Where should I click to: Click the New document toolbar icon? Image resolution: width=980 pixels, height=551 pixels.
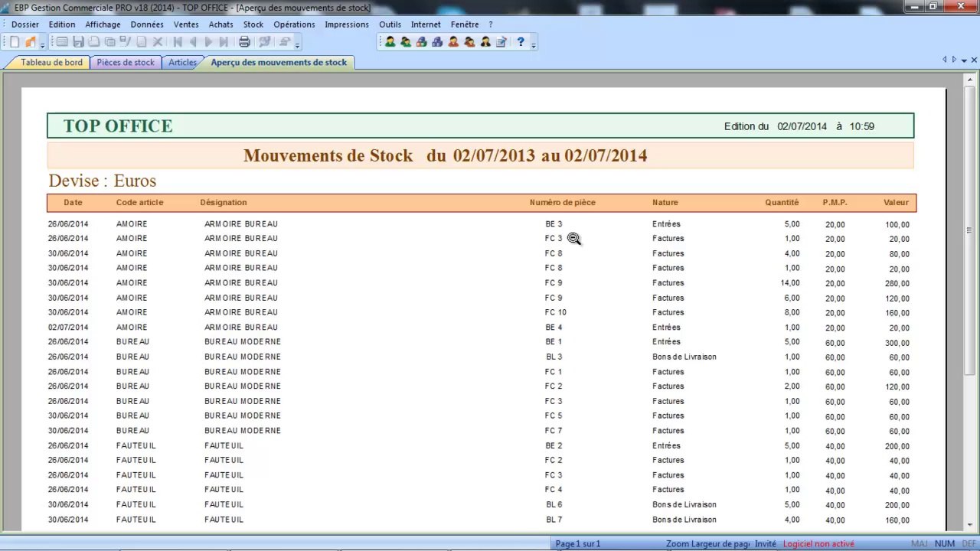[x=15, y=42]
